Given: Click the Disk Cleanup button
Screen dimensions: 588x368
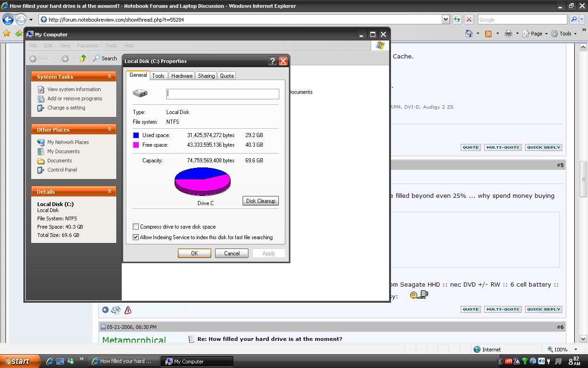Looking at the screenshot, I should [260, 201].
